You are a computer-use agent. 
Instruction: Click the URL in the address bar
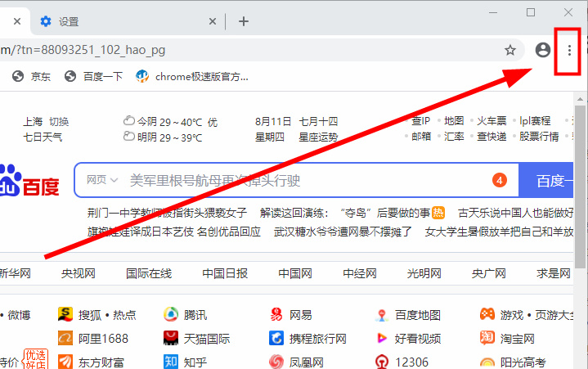pyautogui.click(x=83, y=50)
